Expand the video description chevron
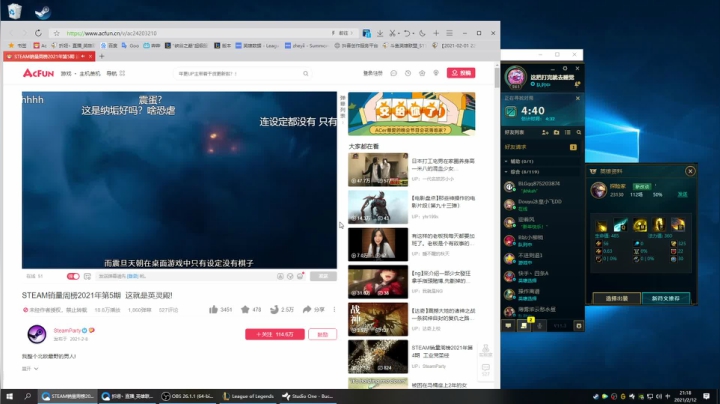 tap(36, 369)
